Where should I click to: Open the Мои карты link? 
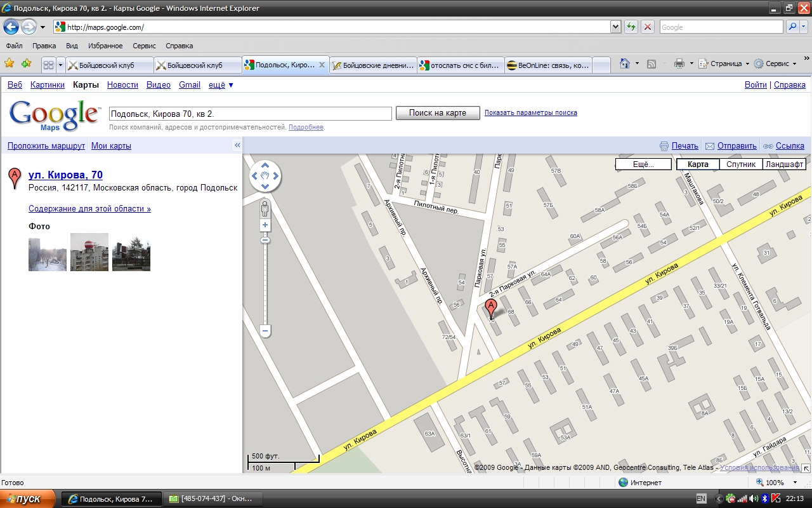click(111, 145)
